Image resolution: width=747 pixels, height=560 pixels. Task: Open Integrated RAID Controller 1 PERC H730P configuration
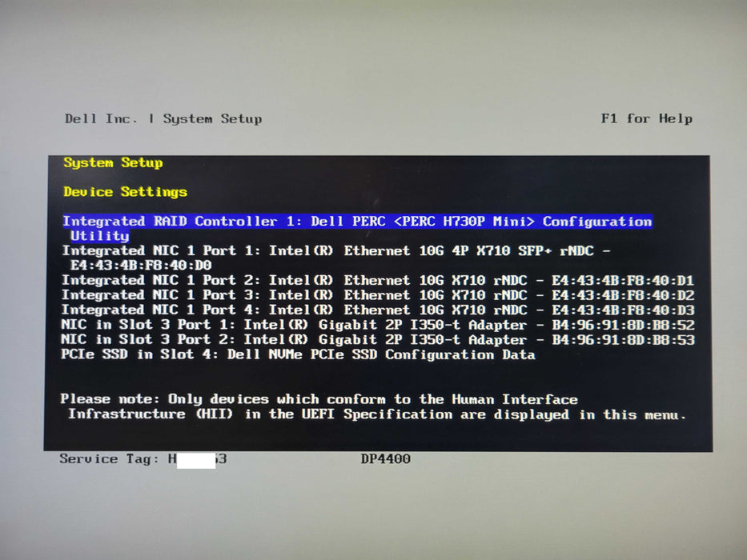[357, 228]
